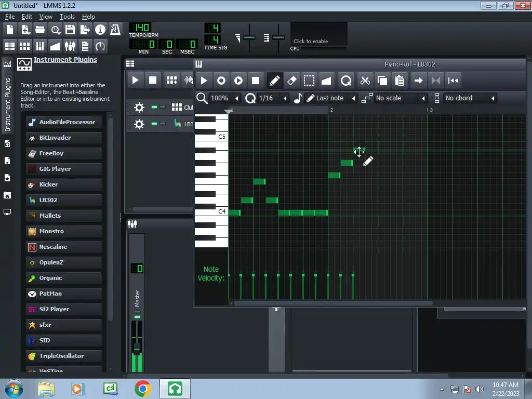This screenshot has width=532, height=399.
Task: Select the AudioFileProcessor instrument
Action: tap(64, 122)
